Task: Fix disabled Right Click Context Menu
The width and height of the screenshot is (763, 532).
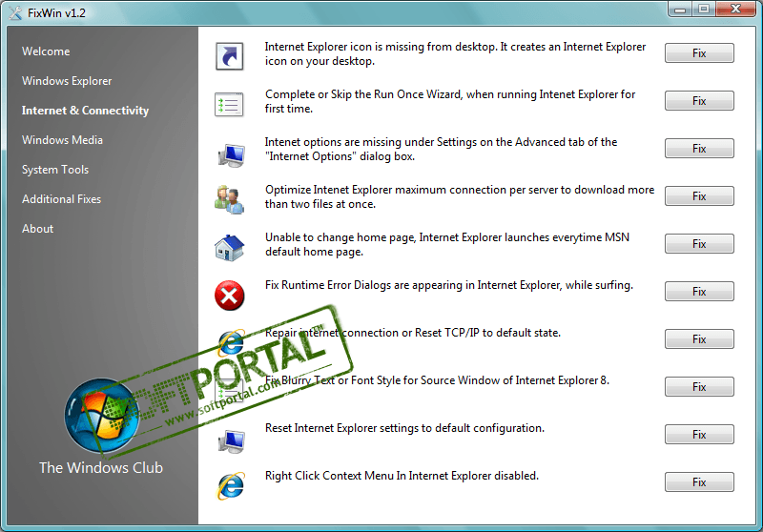Action: [x=699, y=481]
